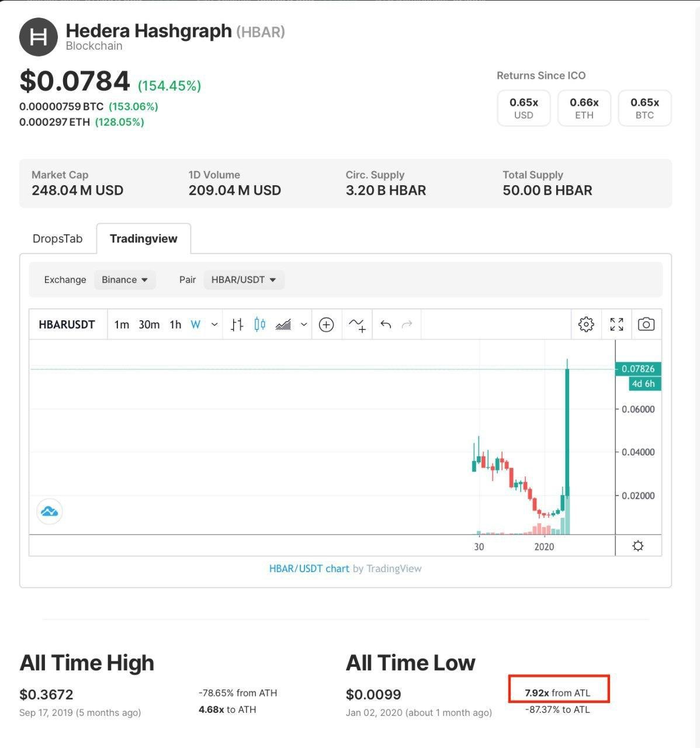700x748 pixels.
Task: Click the 0.000297 ETH price line
Action: [82, 122]
